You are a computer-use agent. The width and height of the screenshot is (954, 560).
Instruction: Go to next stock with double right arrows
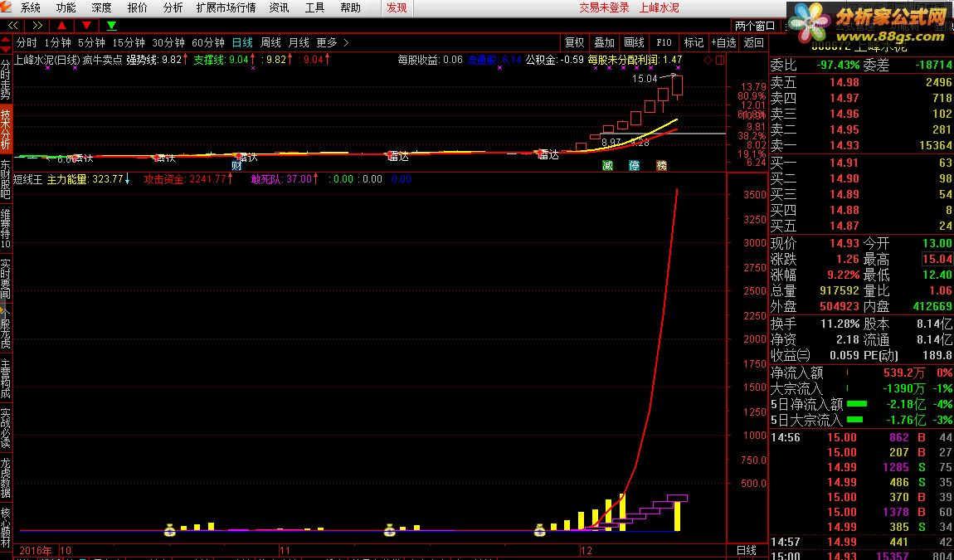(37, 25)
